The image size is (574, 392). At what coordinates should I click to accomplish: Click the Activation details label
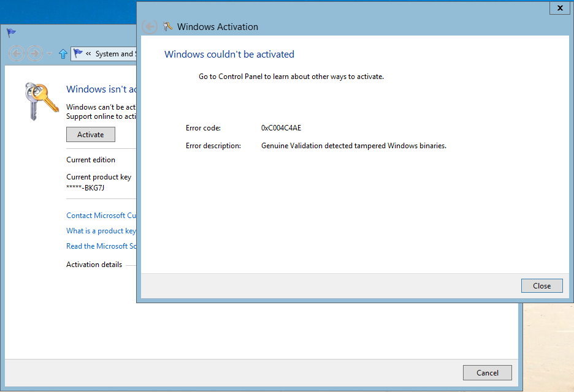94,265
